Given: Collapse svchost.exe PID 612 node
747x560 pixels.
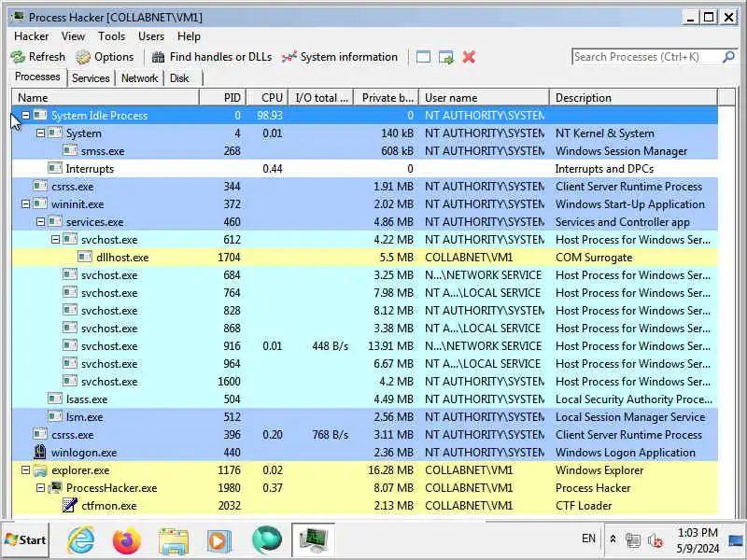Looking at the screenshot, I should (x=55, y=239).
